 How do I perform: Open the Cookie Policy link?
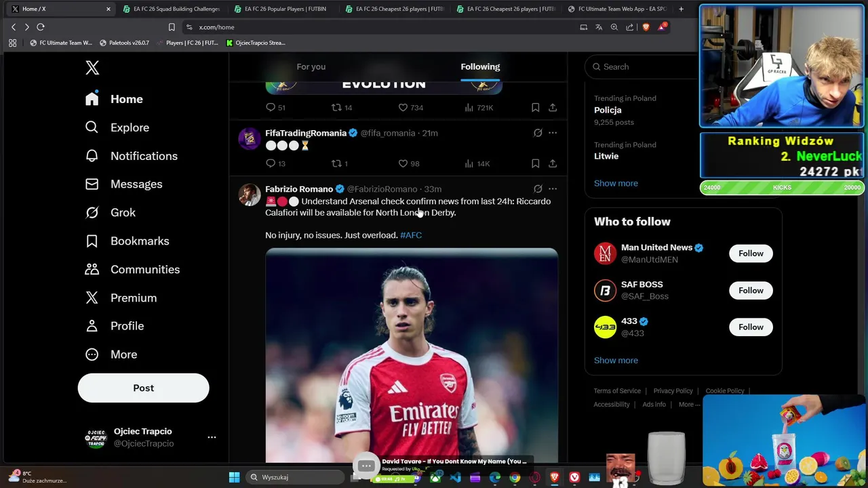[725, 391]
